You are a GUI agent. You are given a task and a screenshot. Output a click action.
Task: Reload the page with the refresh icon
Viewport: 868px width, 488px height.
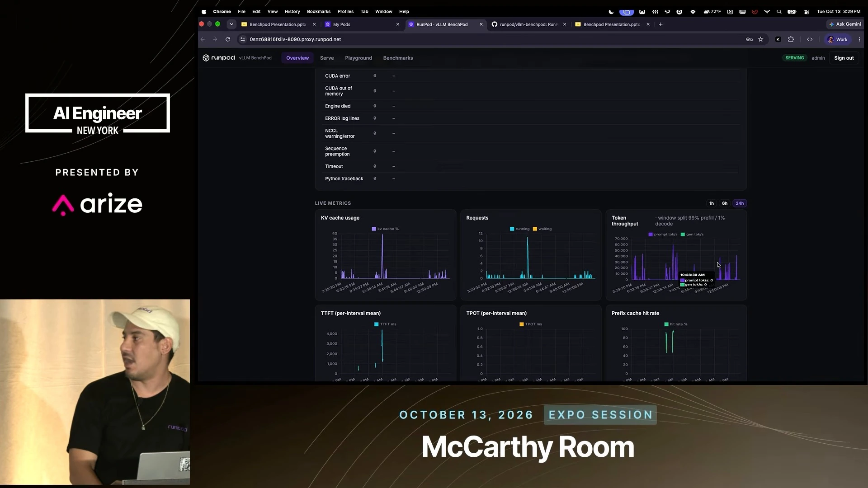click(228, 39)
